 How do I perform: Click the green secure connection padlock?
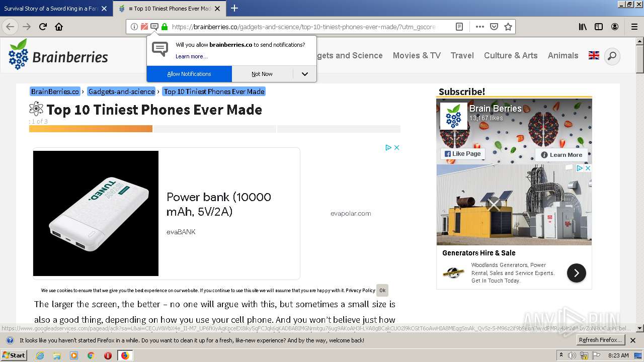[165, 27]
